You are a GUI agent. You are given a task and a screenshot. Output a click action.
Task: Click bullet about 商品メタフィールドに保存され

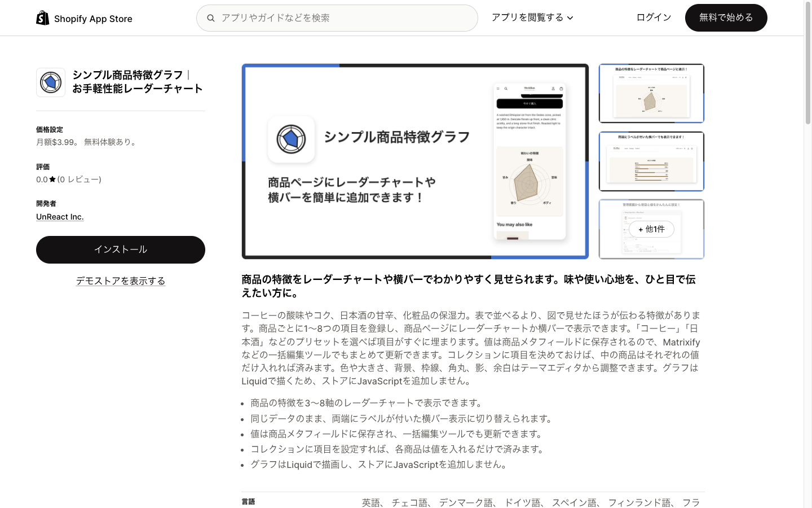click(398, 434)
